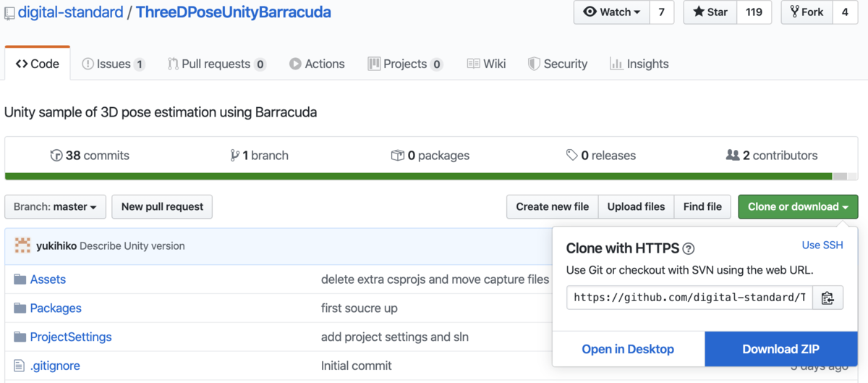Screen dimensions: 868x383
Task: Switch to the Issues tab
Action: click(x=113, y=64)
